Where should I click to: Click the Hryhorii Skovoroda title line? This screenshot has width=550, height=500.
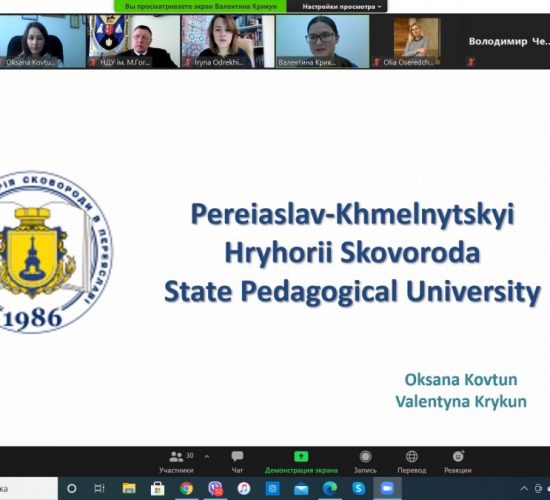pyautogui.click(x=352, y=253)
